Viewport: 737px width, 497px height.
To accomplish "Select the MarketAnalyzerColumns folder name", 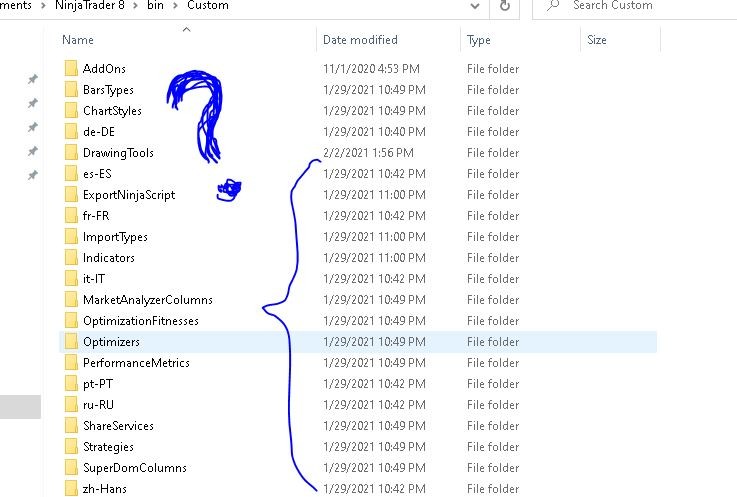I will (148, 300).
